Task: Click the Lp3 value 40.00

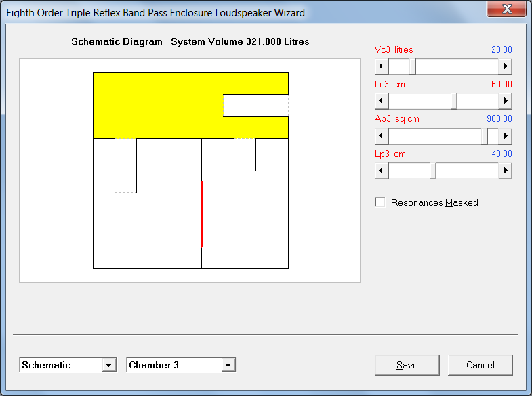Action: (x=502, y=154)
